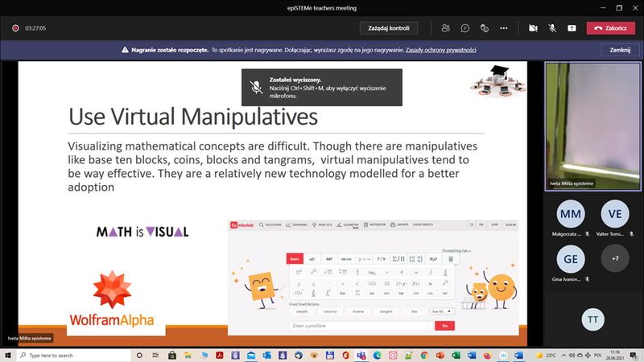Click Symbolab's Enter a problem field
Viewport: 644px width, 362px height.
click(361, 326)
